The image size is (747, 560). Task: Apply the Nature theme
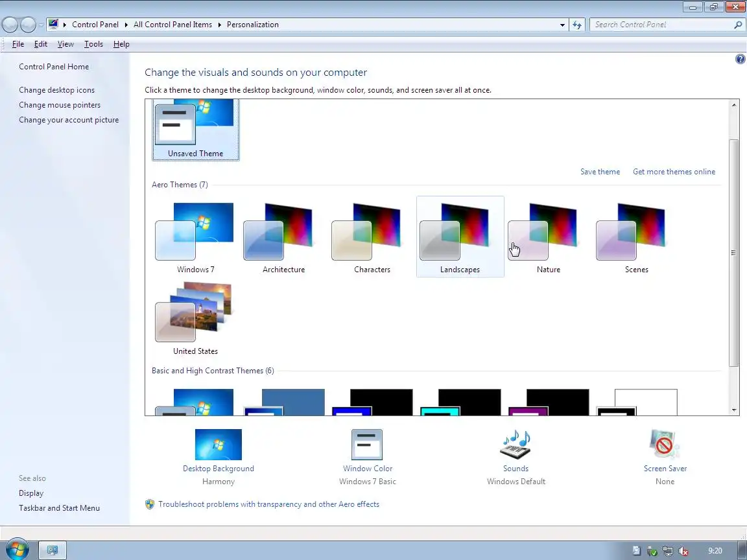tap(548, 237)
